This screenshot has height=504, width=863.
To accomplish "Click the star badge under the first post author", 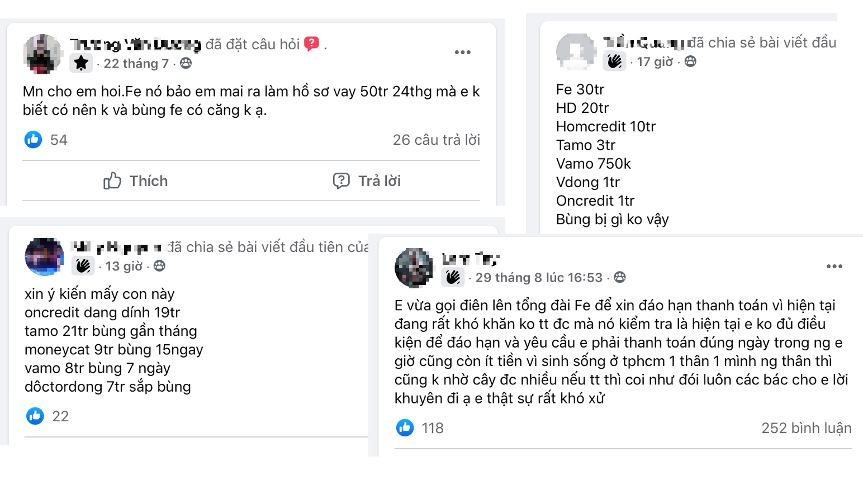I will pyautogui.click(x=81, y=63).
